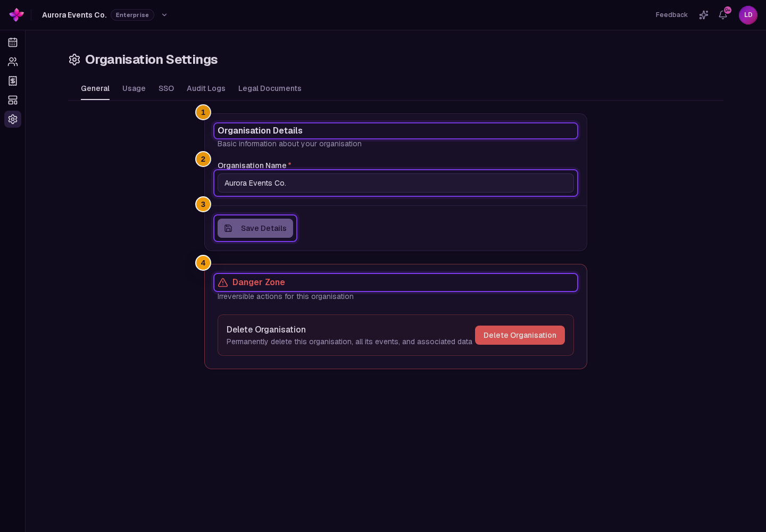
Task: Open the people/attendees sidebar icon
Action: pos(13,62)
